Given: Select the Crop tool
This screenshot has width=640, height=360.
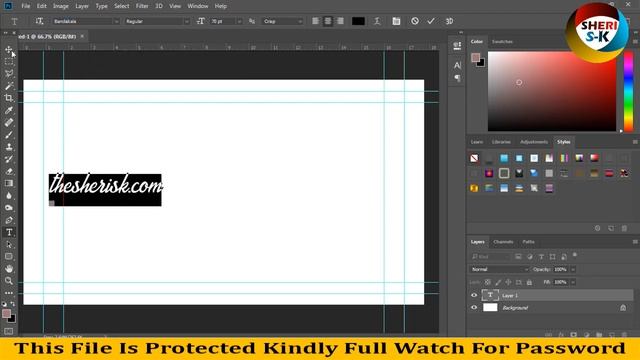Looking at the screenshot, I should pos(9,98).
